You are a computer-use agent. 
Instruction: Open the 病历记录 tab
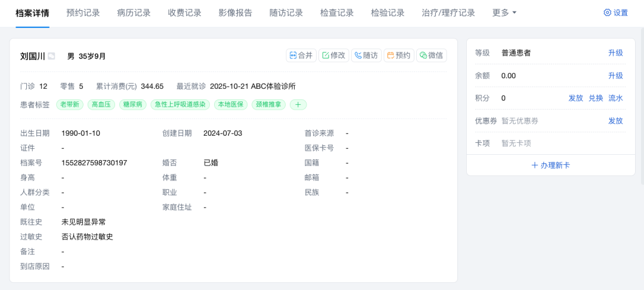tap(134, 13)
